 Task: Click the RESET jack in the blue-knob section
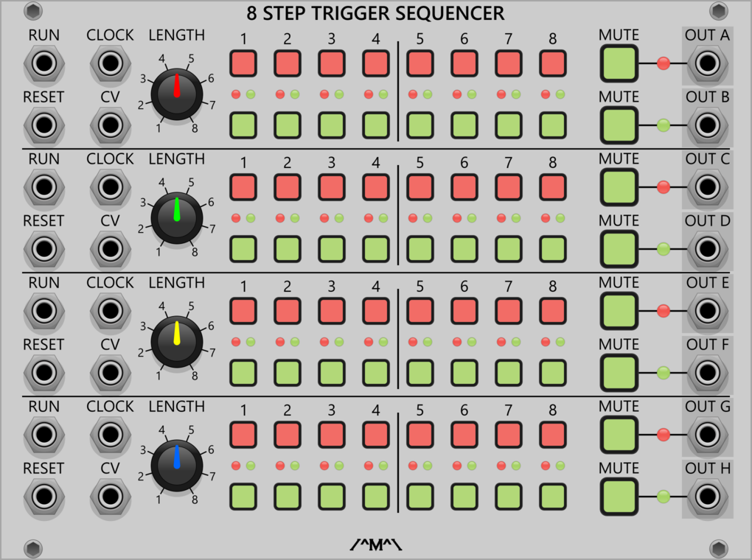coord(43,496)
